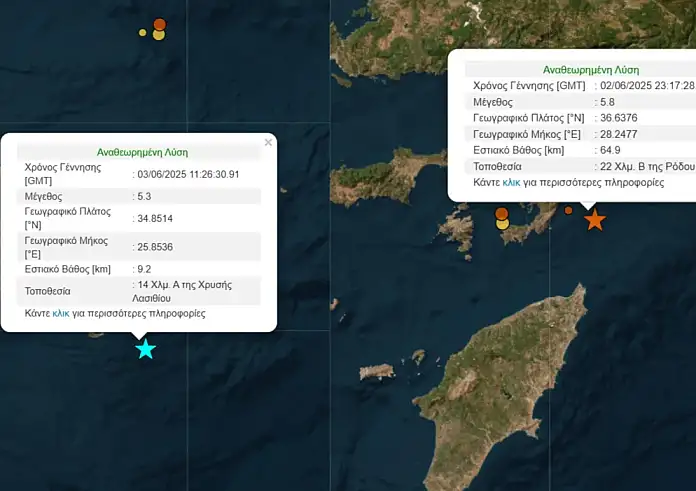Click the small orange dot beside the orange star
The width and height of the screenshot is (696, 491).
(569, 210)
